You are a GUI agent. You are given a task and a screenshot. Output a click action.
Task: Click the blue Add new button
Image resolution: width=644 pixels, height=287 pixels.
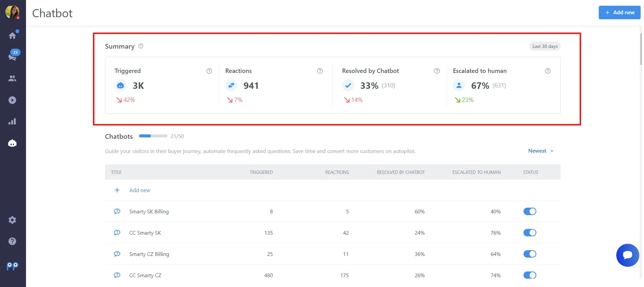pos(619,12)
